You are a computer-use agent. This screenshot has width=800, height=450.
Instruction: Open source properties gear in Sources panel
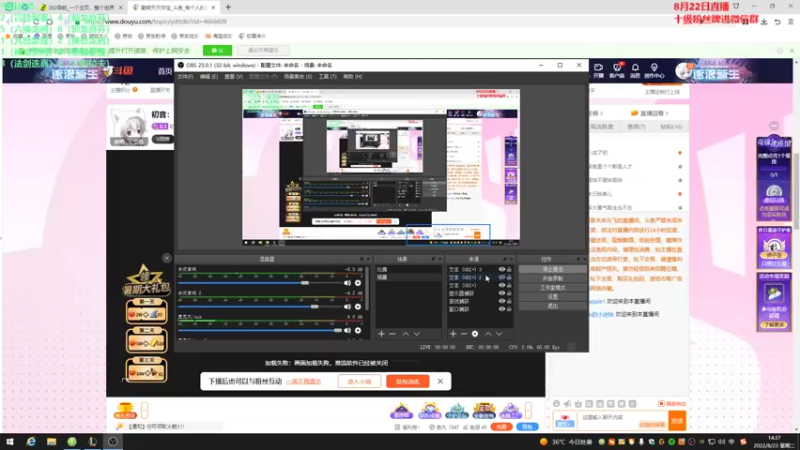point(475,334)
